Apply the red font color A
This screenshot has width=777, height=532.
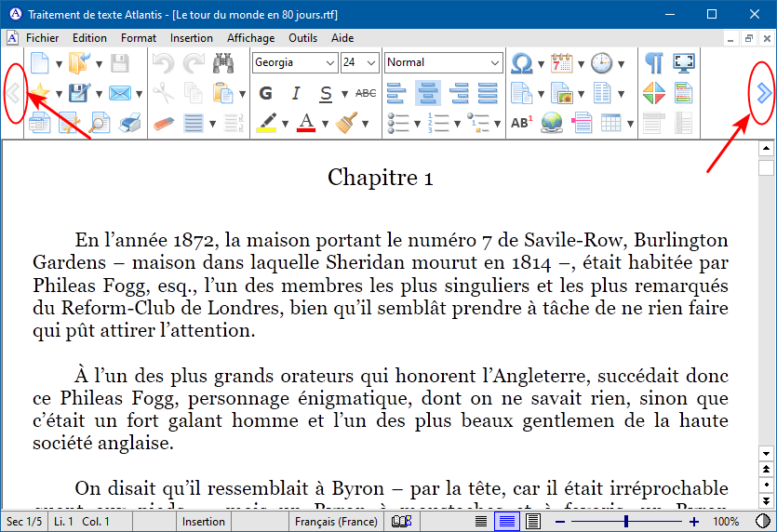click(306, 123)
